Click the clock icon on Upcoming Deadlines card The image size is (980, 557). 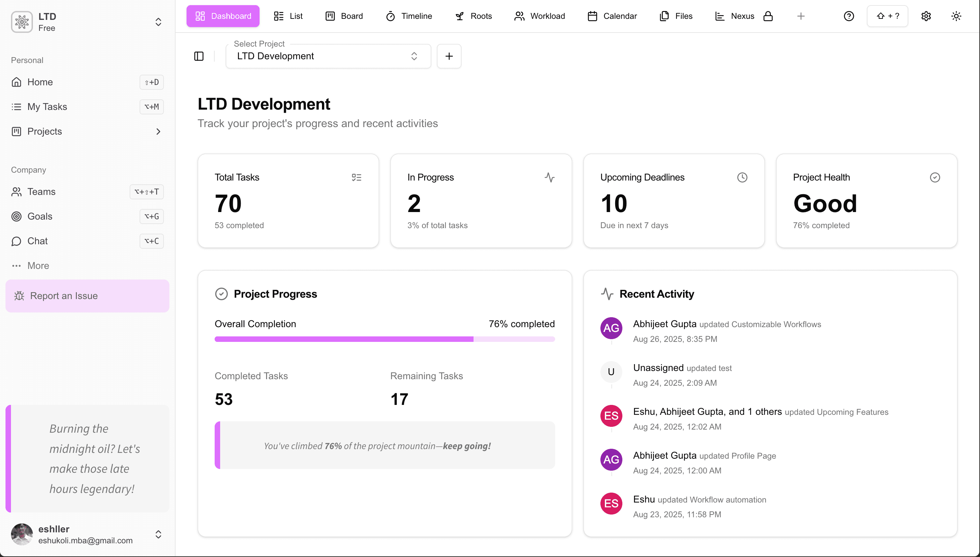(x=742, y=177)
